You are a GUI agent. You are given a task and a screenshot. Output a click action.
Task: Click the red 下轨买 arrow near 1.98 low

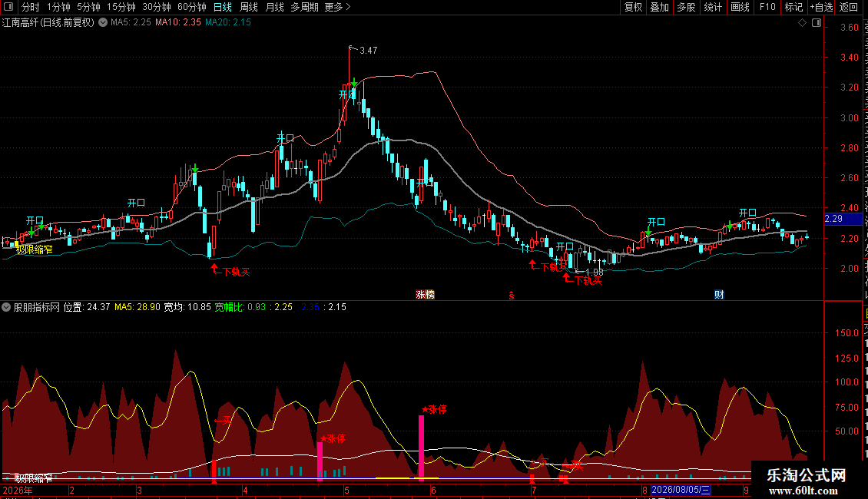(x=566, y=276)
